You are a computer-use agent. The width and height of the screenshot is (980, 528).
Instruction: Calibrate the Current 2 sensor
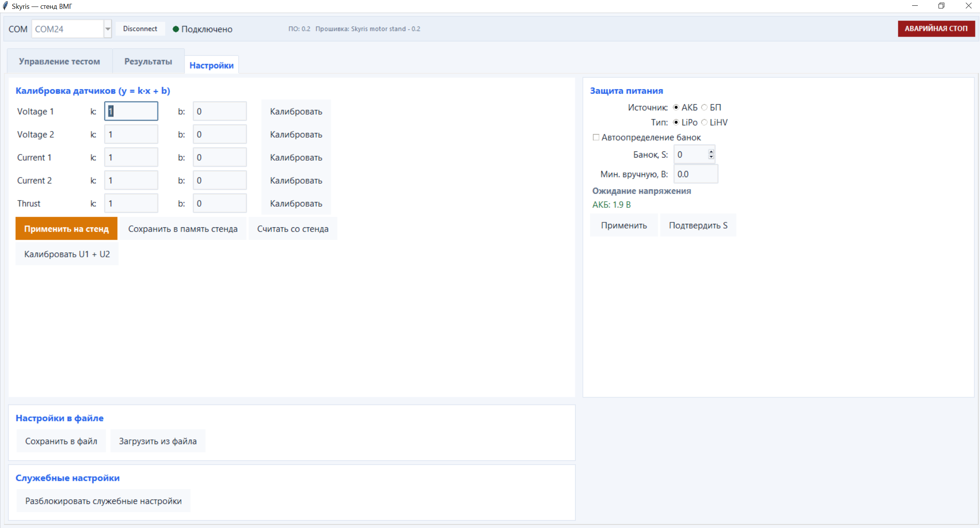296,181
